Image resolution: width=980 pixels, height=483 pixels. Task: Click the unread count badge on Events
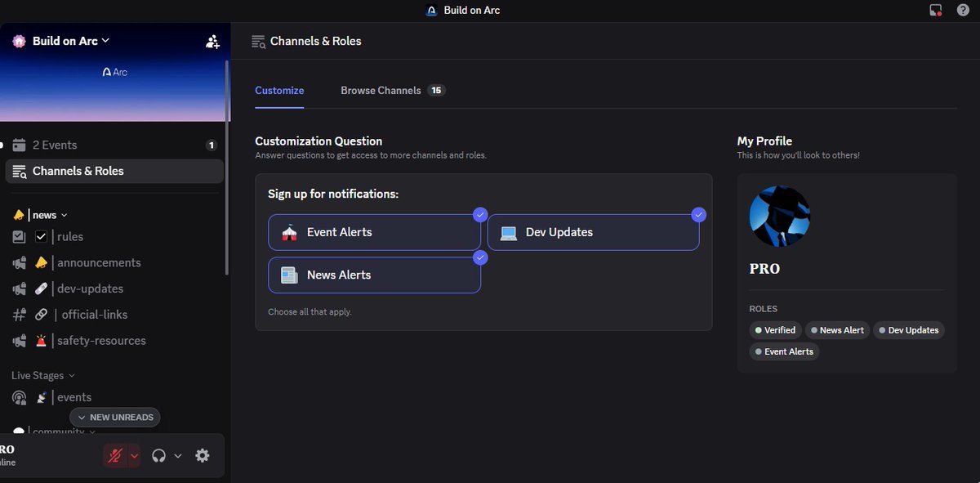click(x=212, y=145)
